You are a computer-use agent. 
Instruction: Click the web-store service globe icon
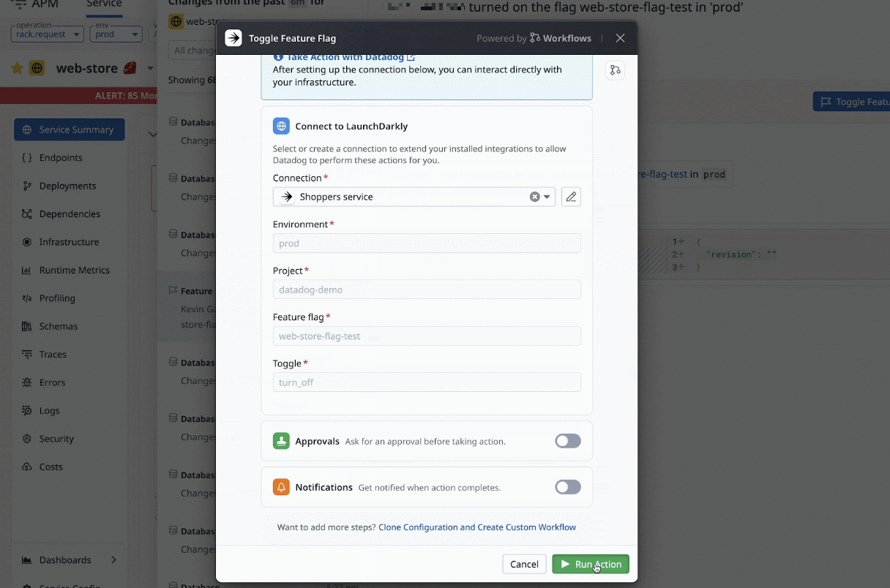click(x=37, y=68)
